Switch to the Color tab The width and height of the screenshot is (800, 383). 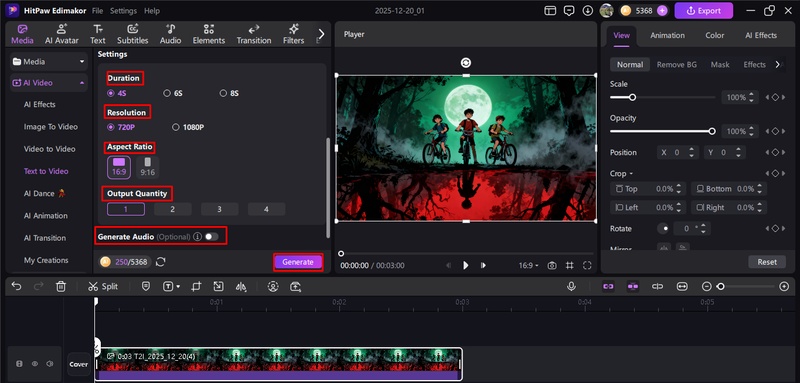pyautogui.click(x=714, y=35)
